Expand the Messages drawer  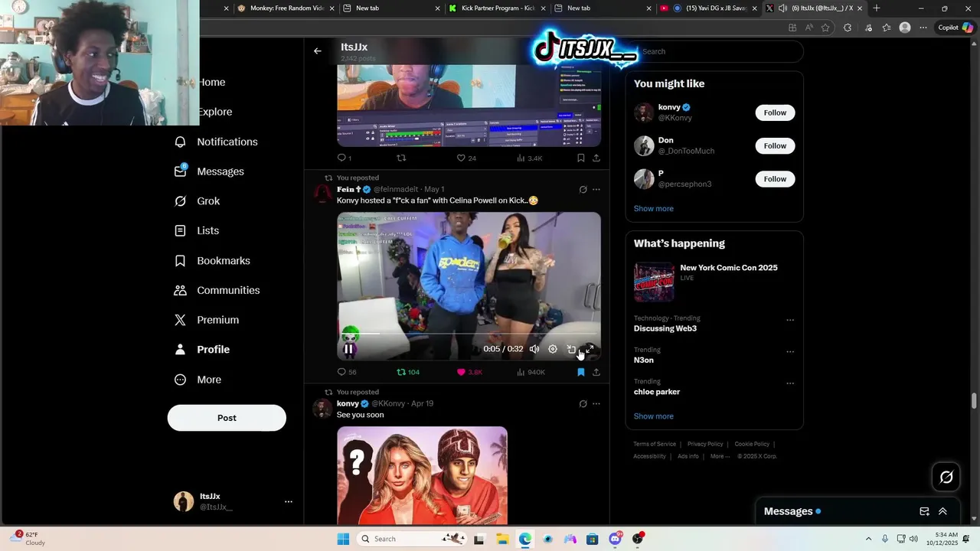[942, 511]
